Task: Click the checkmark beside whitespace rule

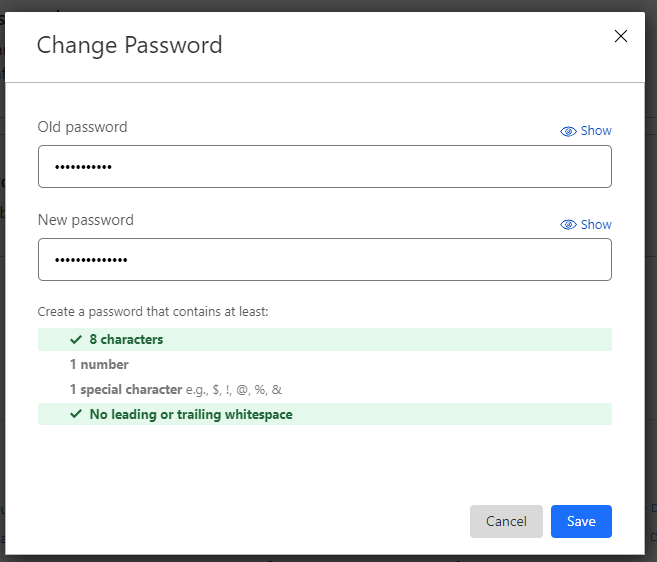Action: pos(76,415)
